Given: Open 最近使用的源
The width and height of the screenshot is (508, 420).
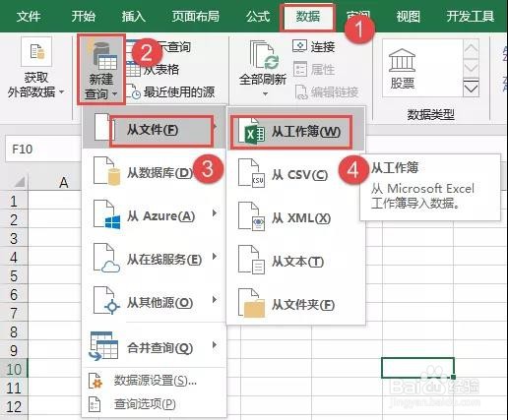Looking at the screenshot, I should tap(170, 92).
